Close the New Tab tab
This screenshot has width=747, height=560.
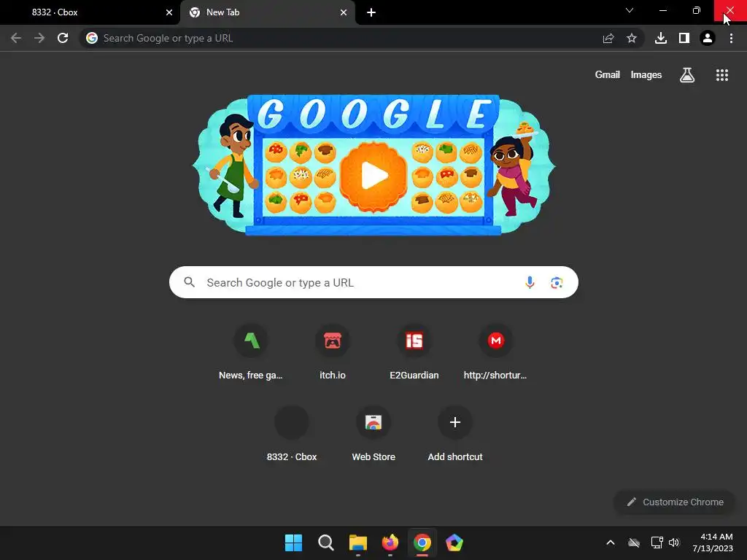click(x=344, y=12)
